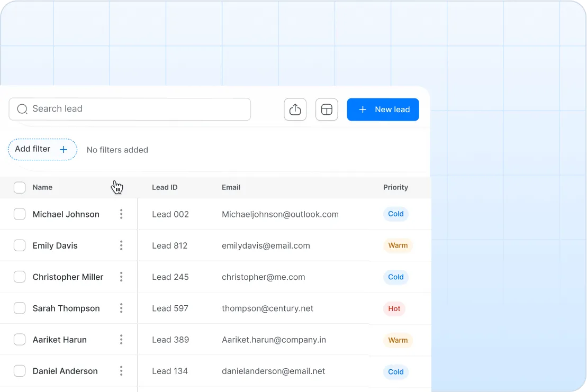Screen dimensions: 587x392
Task: Open row options for Sarah Thompson
Action: click(121, 308)
